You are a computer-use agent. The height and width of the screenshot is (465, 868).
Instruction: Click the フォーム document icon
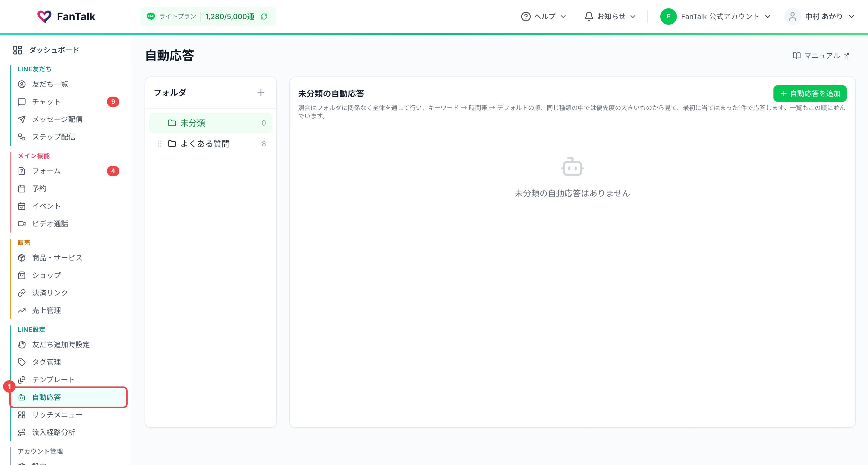21,171
